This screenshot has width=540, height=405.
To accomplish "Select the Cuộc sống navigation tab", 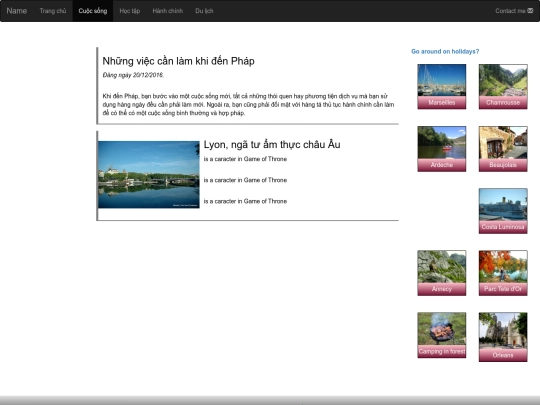I will pos(93,11).
